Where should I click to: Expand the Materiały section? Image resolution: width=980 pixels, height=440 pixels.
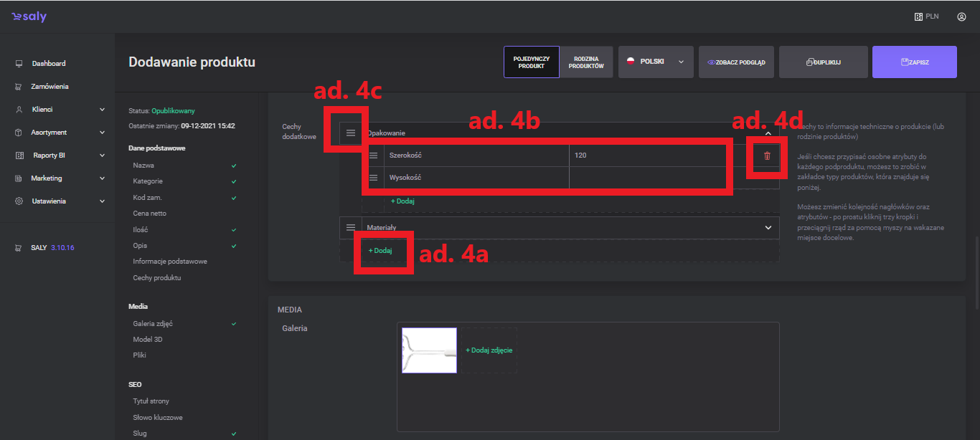click(x=768, y=227)
